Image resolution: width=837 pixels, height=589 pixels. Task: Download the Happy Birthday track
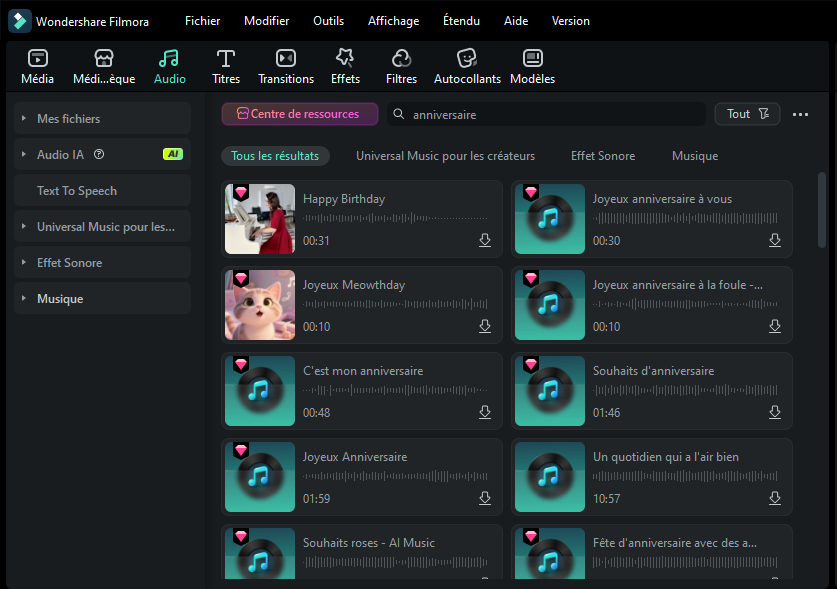coord(485,240)
